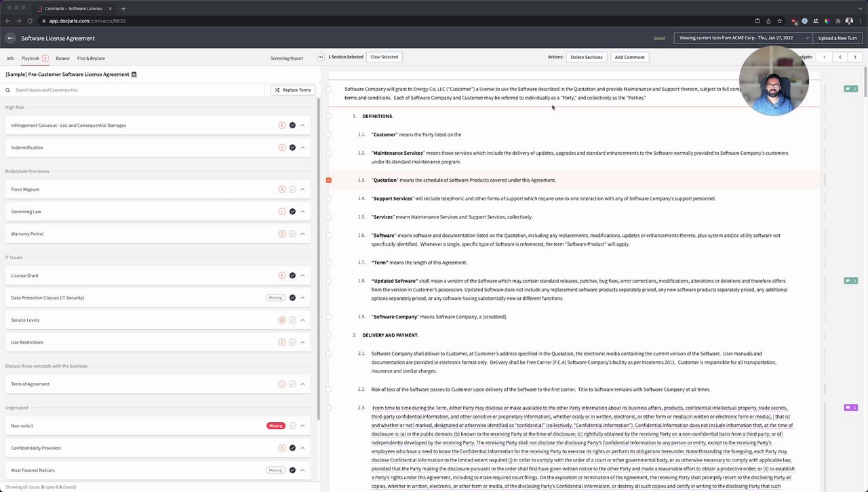
Task: Select the checkbox for section 1.4 Support Services
Action: click(x=329, y=198)
